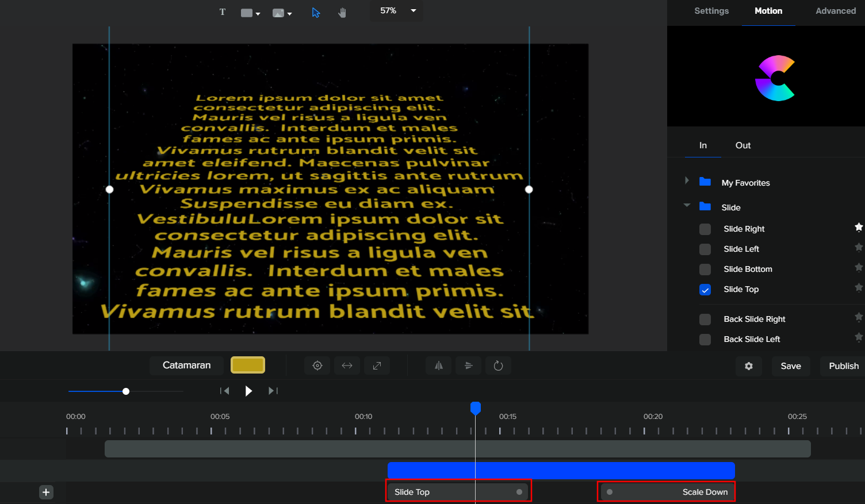Viewport: 865px width, 504px height.
Task: Open the Catamaran font selector
Action: point(186,366)
